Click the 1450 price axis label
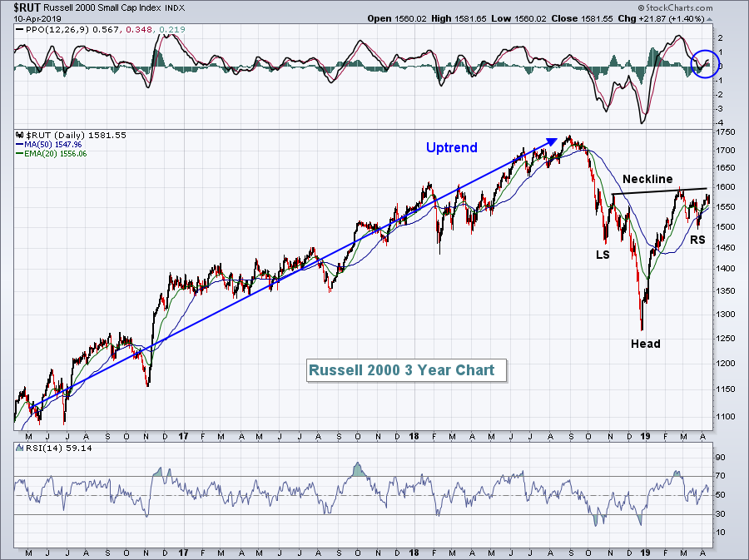The width and height of the screenshot is (749, 560). click(726, 247)
